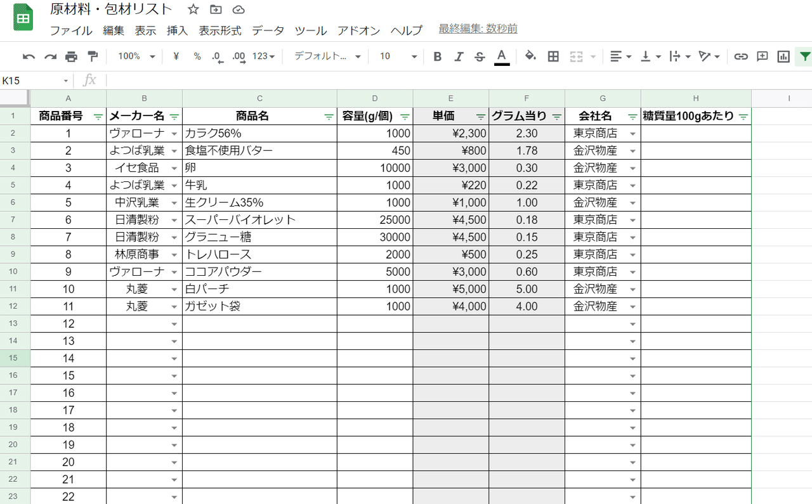Open the 挿入 menu
This screenshot has height=504, width=812.
177,30
